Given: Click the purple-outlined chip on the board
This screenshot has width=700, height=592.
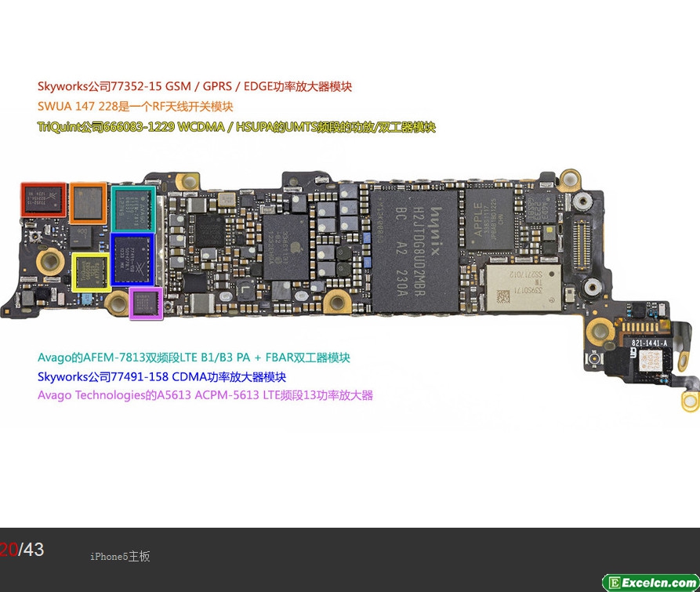Looking at the screenshot, I should click(146, 303).
